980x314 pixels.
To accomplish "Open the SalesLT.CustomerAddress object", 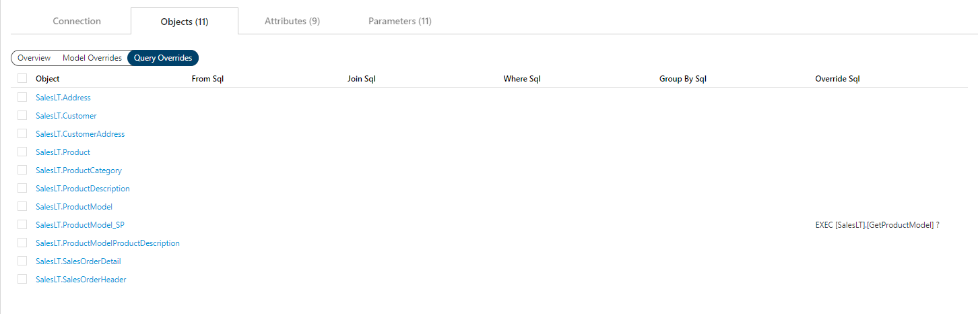I will click(x=80, y=134).
